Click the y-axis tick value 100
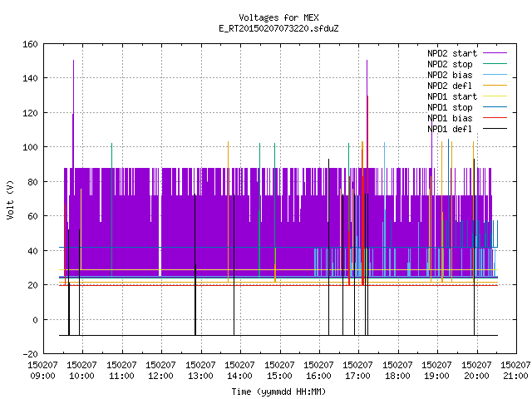 pyautogui.click(x=30, y=147)
